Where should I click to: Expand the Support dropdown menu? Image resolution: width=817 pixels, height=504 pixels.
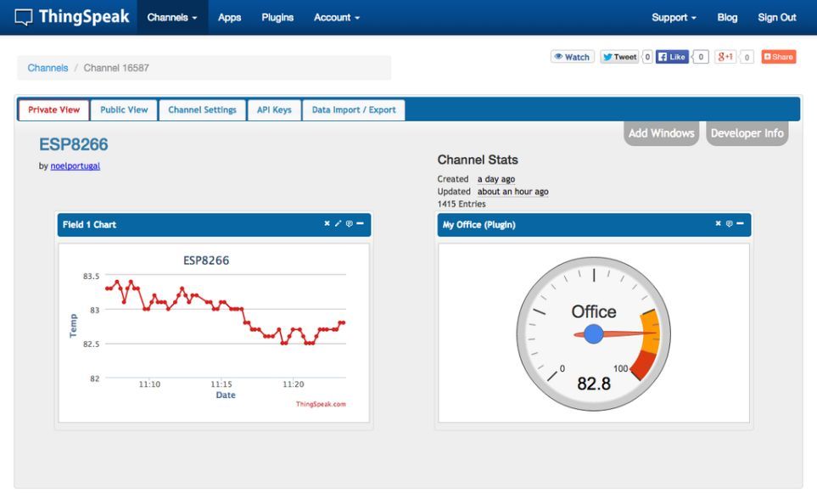674,17
